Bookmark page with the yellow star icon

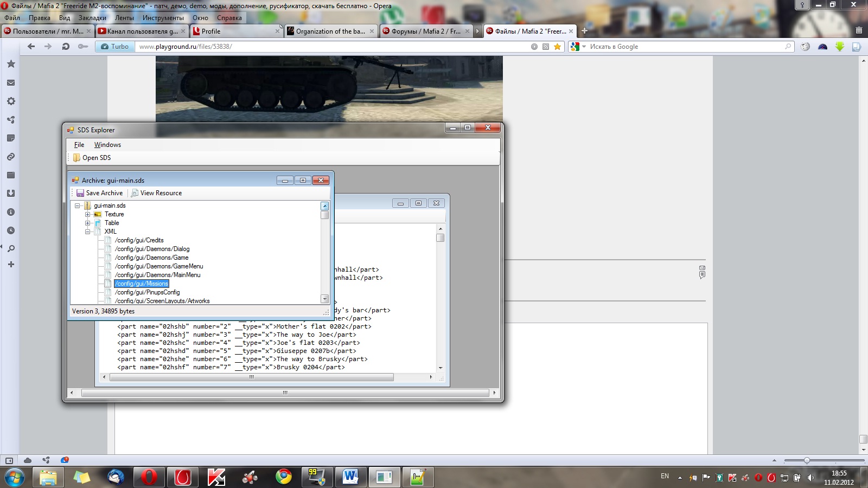(x=557, y=47)
